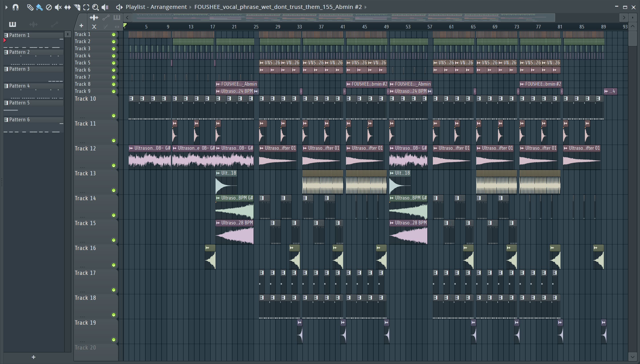Mute Track 5 using green light
The width and height of the screenshot is (640, 364).
click(114, 63)
